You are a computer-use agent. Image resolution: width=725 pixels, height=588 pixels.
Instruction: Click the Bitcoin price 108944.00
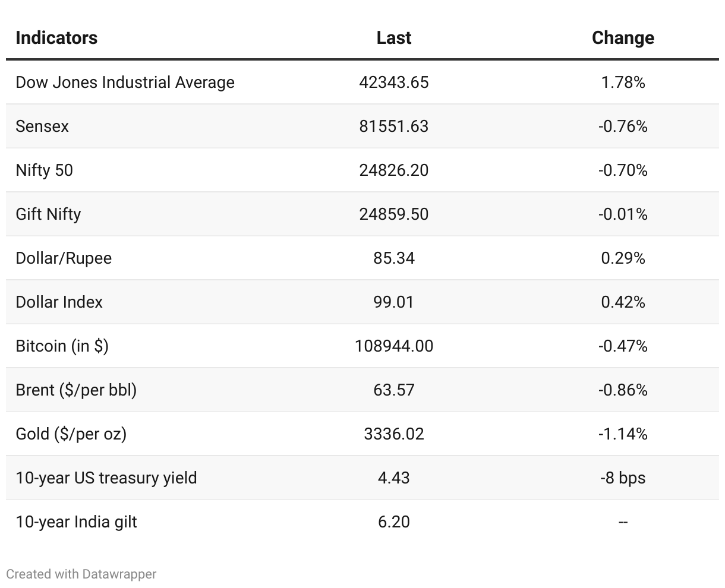393,346
